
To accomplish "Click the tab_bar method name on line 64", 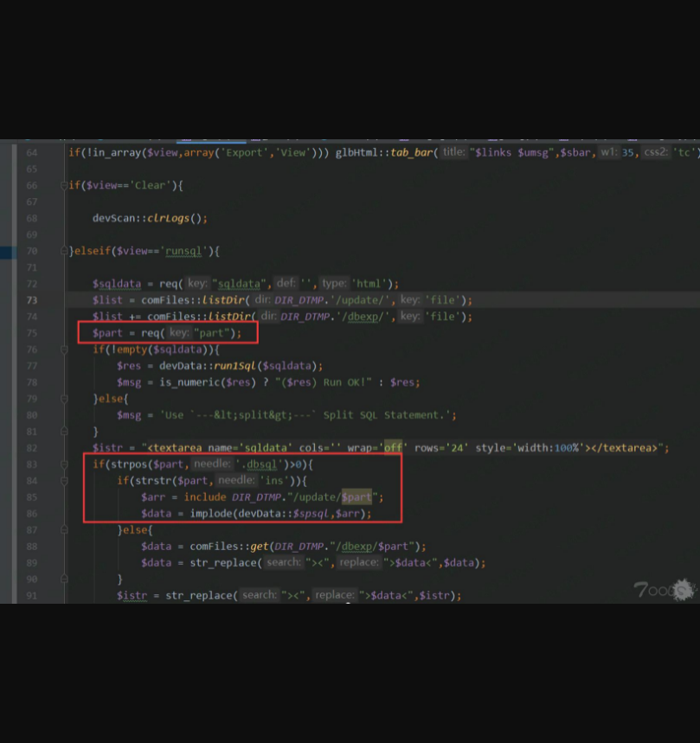I will click(x=412, y=152).
